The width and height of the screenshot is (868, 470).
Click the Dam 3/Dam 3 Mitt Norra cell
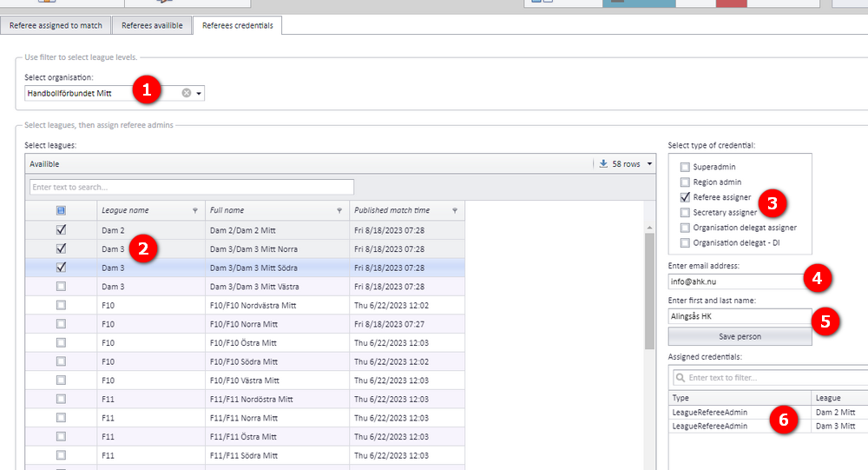click(278, 248)
